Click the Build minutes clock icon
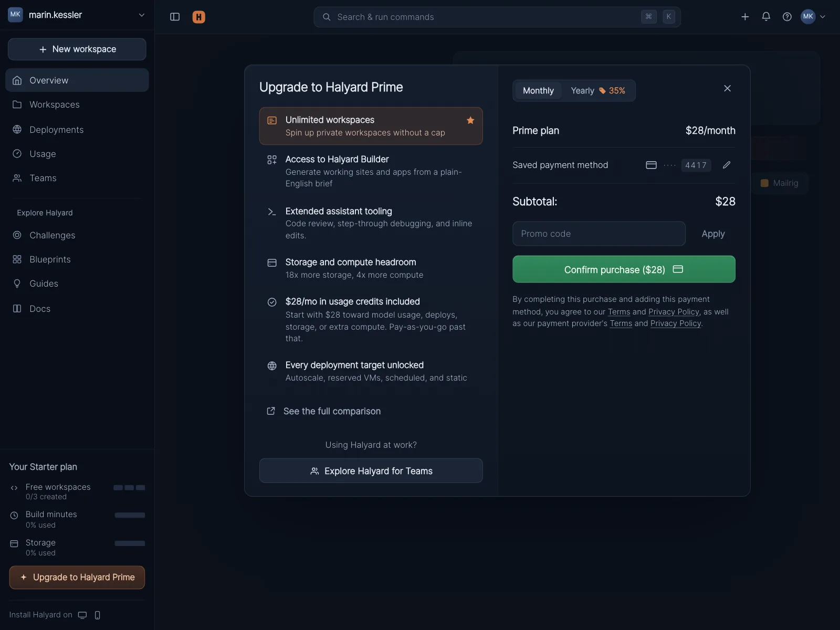 pyautogui.click(x=14, y=516)
